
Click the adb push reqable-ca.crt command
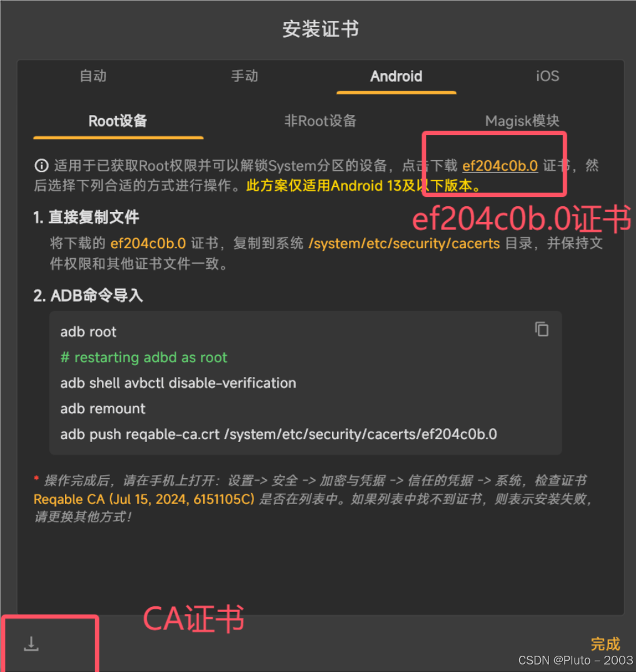(279, 434)
